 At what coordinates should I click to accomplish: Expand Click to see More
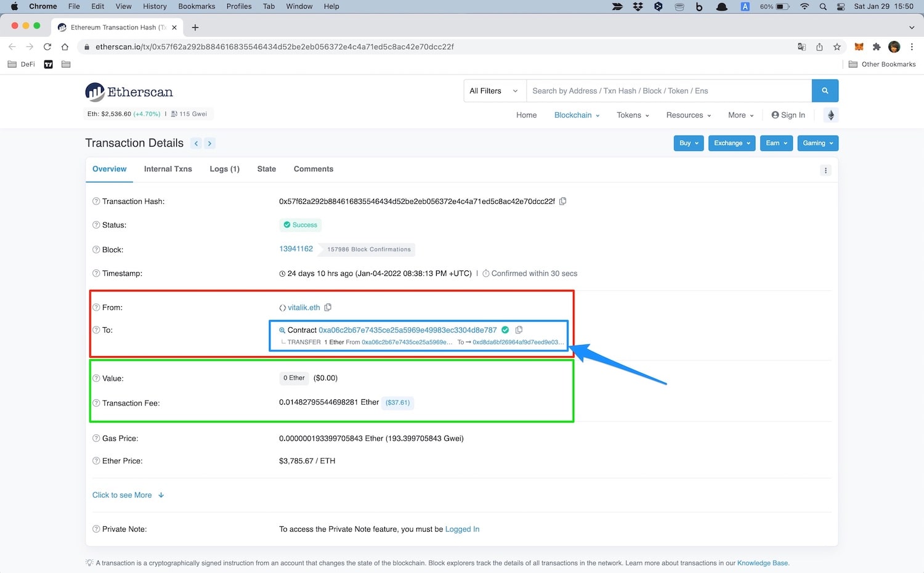[128, 495]
